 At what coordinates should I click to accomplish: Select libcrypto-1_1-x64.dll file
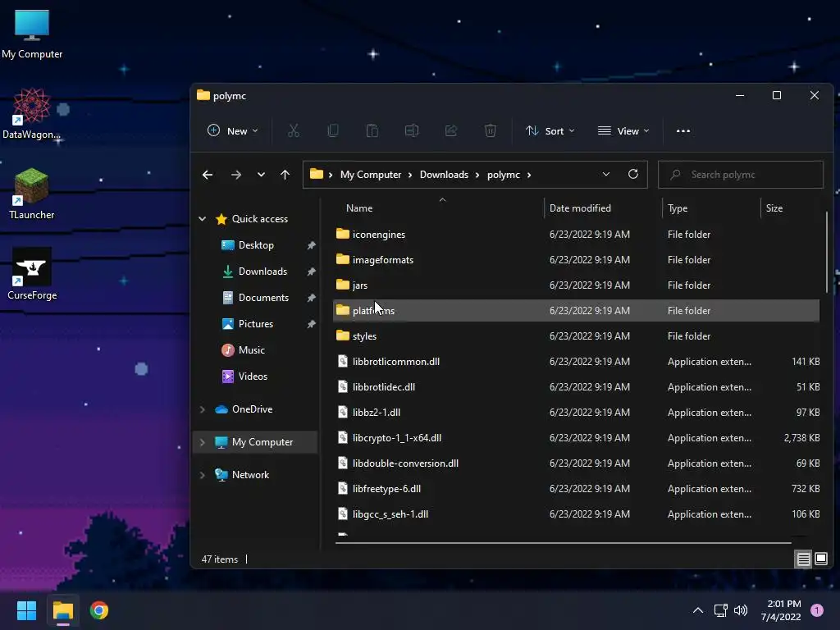576,438
